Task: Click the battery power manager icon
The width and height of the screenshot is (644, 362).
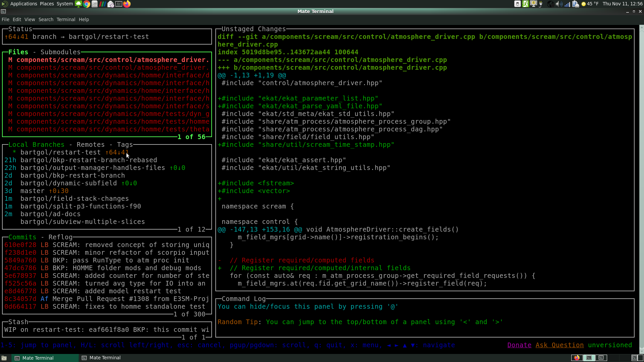Action: coord(576,4)
